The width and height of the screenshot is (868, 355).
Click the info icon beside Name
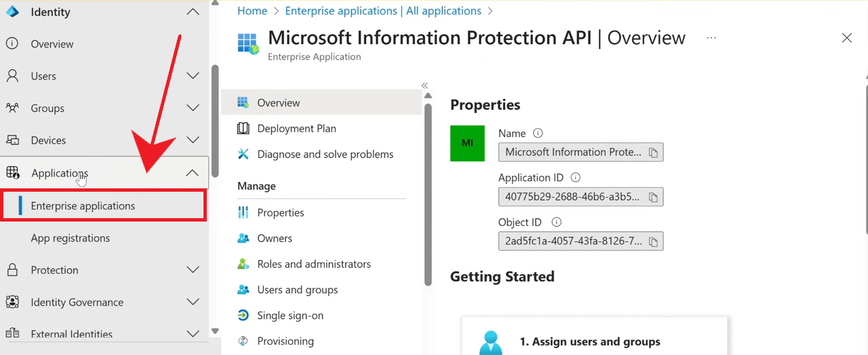[x=538, y=133]
